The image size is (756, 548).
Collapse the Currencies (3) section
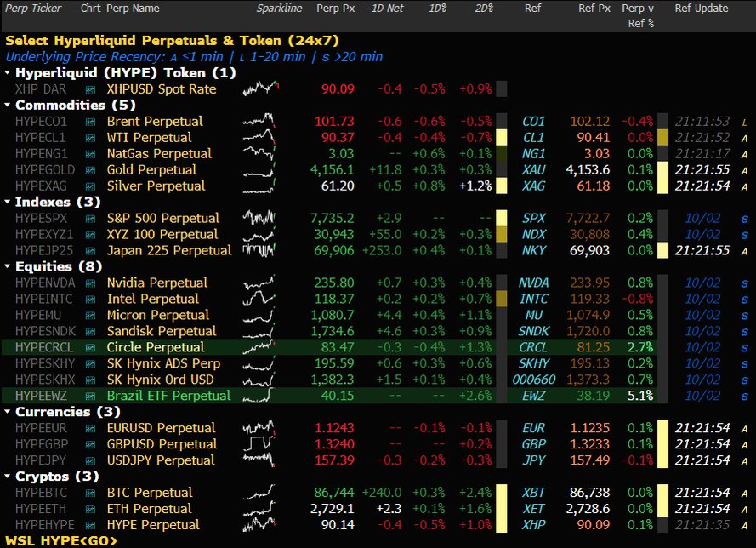pos(8,412)
